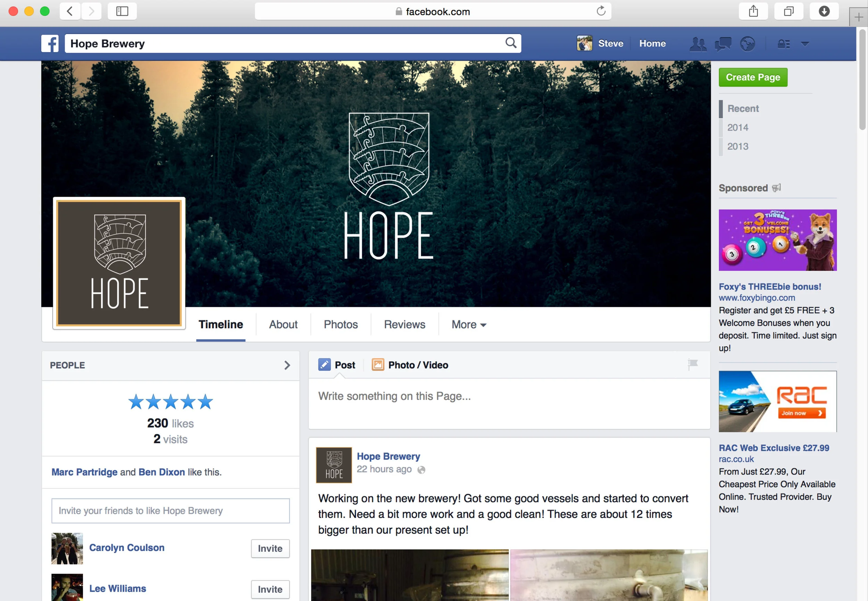Invite Lee Williams
Screen dimensions: 868x601
point(270,589)
